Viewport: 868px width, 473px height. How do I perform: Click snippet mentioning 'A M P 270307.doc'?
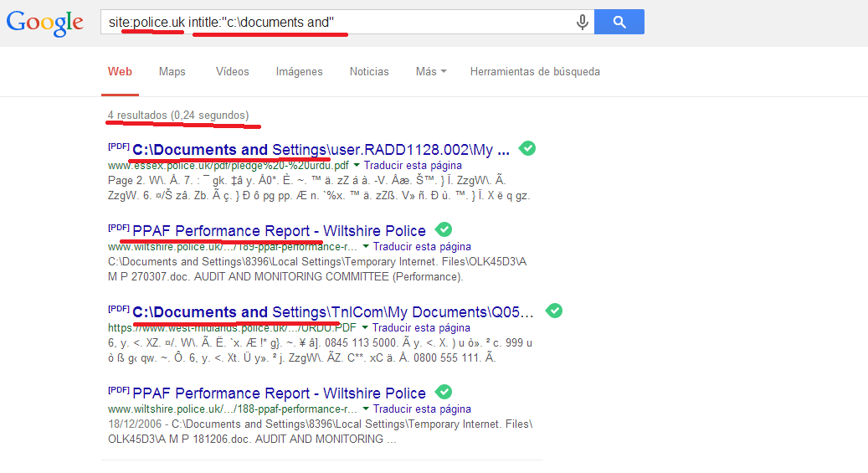317,269
